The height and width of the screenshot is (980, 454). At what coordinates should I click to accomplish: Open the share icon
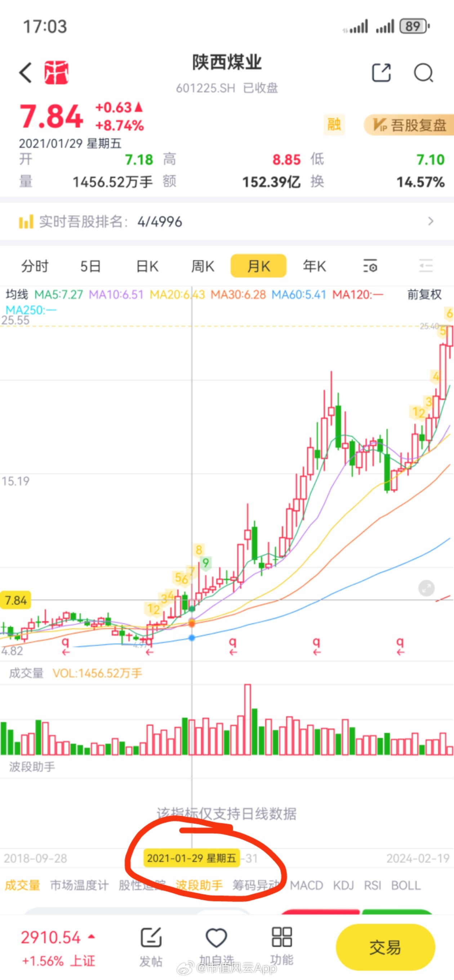point(381,72)
